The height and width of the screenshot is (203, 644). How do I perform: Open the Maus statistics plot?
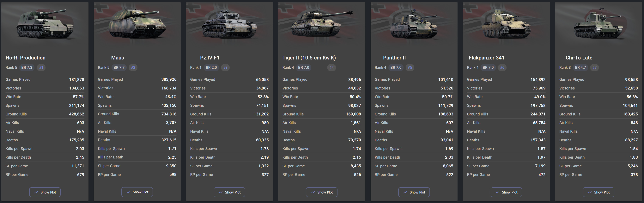[137, 192]
